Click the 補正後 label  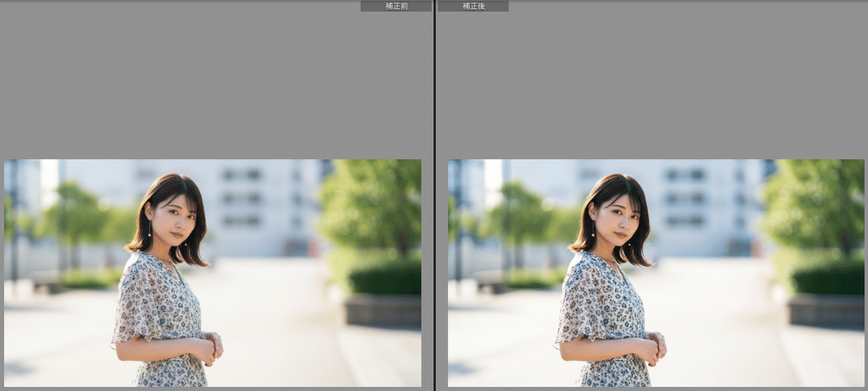click(473, 6)
